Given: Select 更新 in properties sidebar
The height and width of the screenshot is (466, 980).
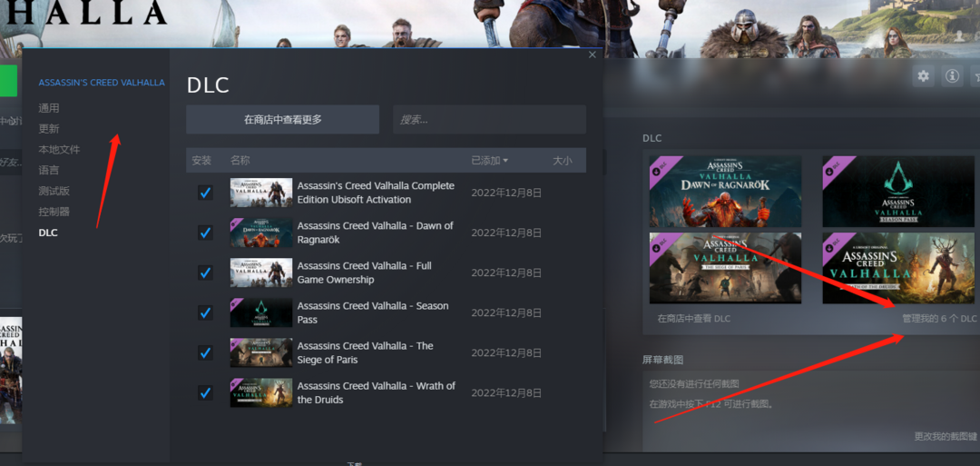Looking at the screenshot, I should tap(49, 129).
